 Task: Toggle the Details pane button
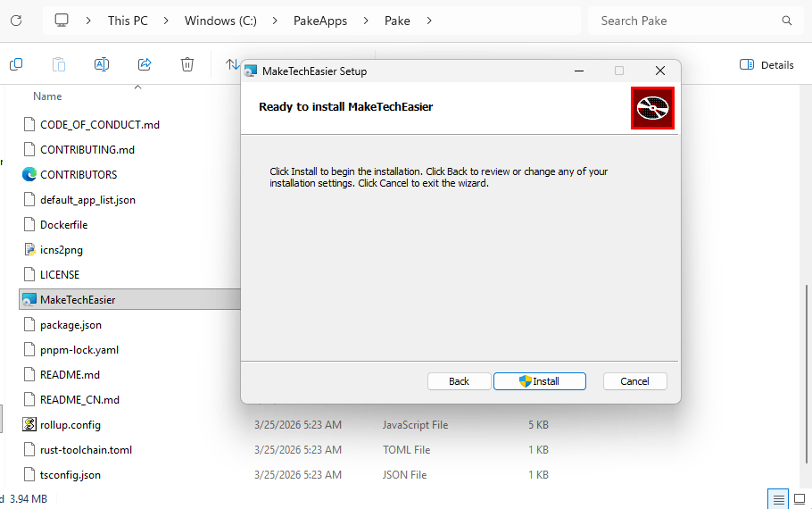point(766,64)
